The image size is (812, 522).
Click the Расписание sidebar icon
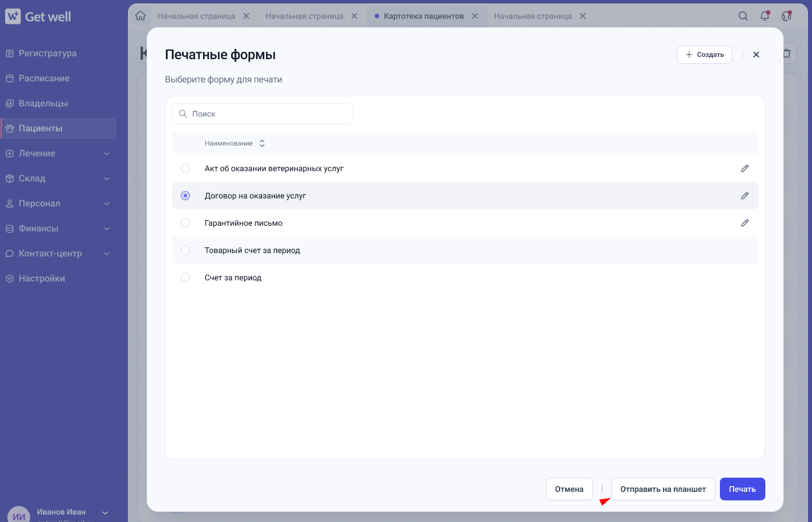point(10,78)
